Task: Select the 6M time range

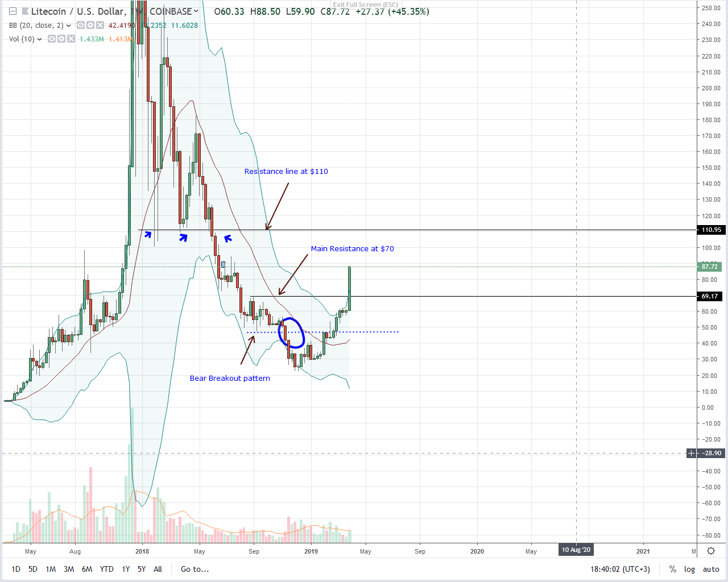Action: click(x=87, y=569)
